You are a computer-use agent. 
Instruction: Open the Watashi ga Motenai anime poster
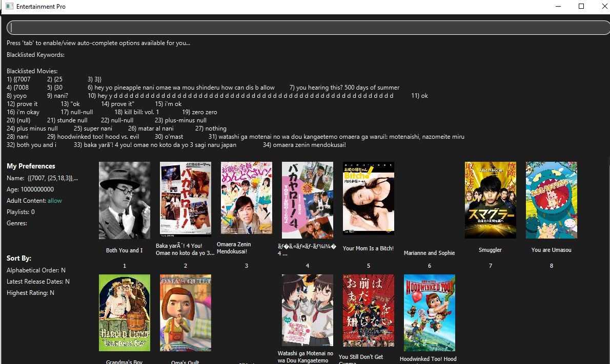tap(308, 310)
